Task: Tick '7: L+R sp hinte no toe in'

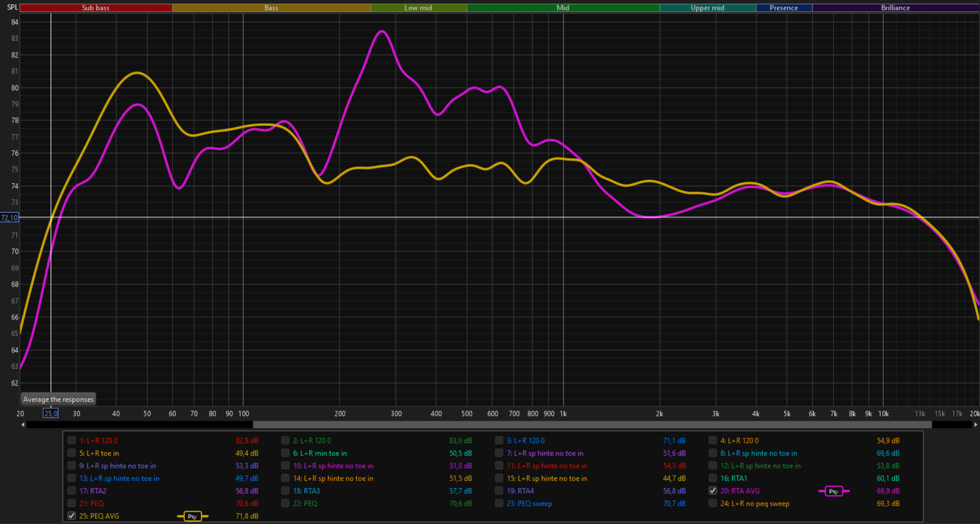Action: pos(499,453)
